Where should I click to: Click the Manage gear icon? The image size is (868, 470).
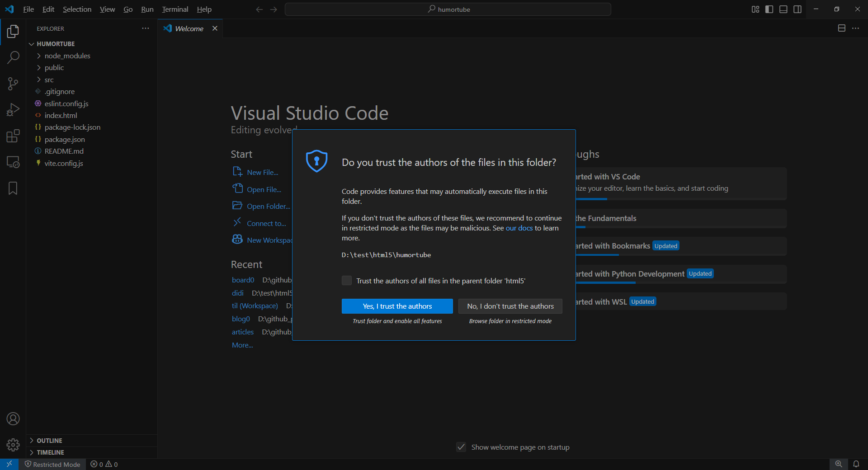coord(13,445)
